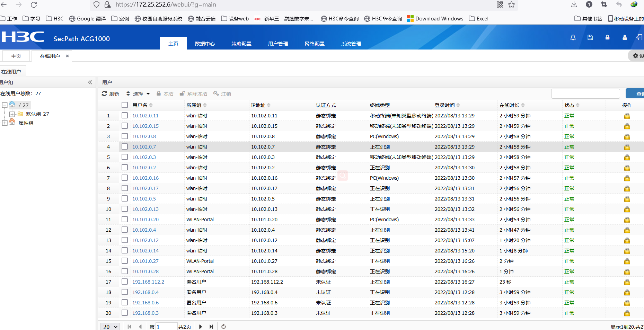644x330 pixels.
Task: Open user link 10.101.0.20
Action: [145, 220]
